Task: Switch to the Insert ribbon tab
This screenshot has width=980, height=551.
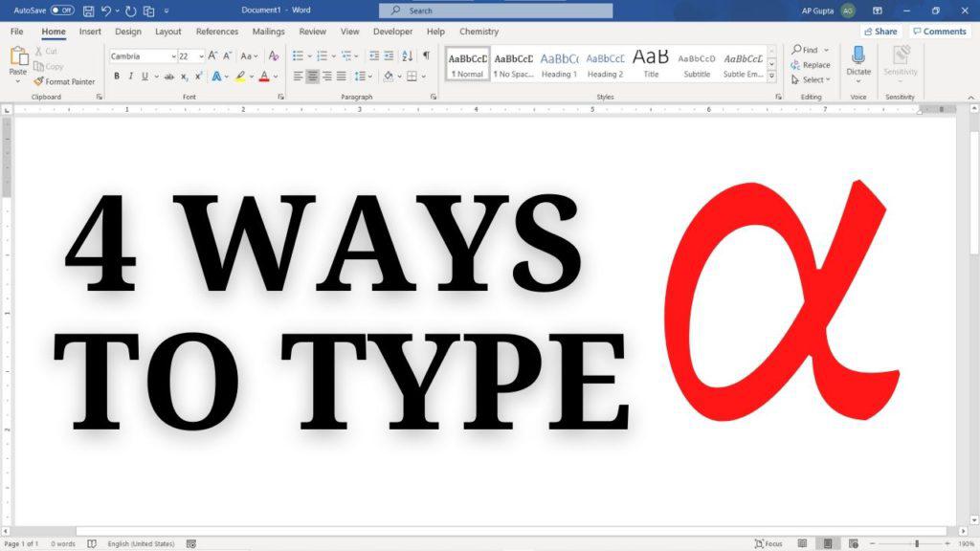Action: tap(89, 31)
